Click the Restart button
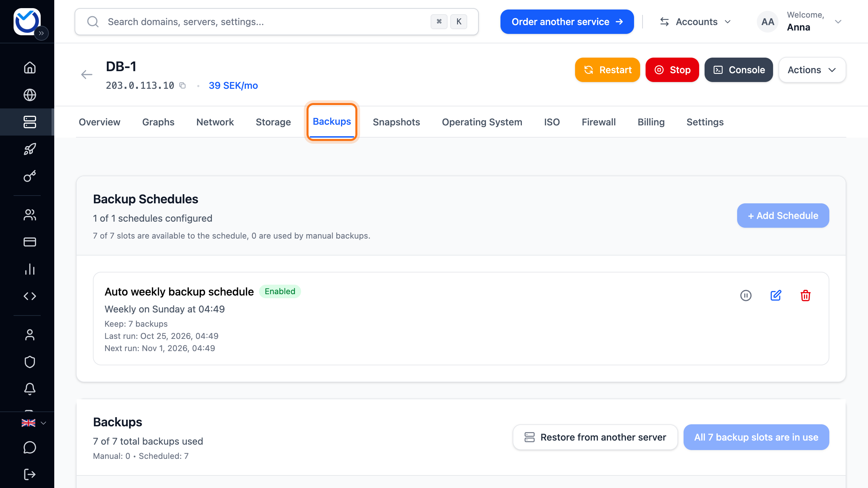The height and width of the screenshot is (488, 868). pos(607,70)
